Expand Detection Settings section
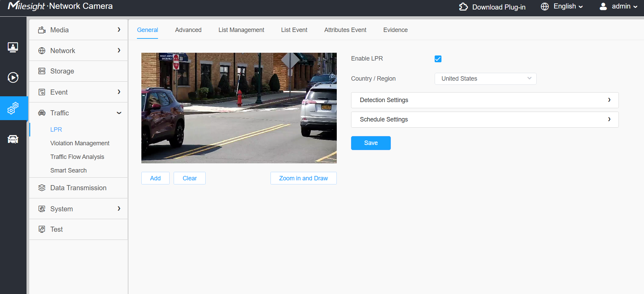 (x=485, y=100)
